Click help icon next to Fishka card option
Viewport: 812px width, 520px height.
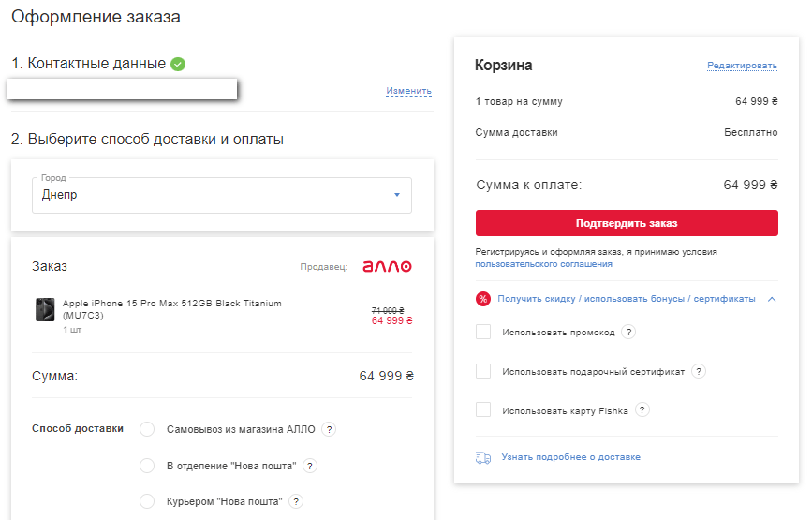[x=642, y=410]
